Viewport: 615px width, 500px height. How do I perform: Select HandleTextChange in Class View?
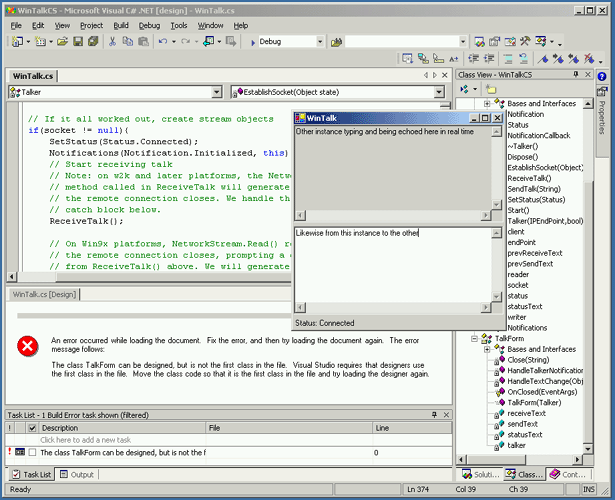545,381
